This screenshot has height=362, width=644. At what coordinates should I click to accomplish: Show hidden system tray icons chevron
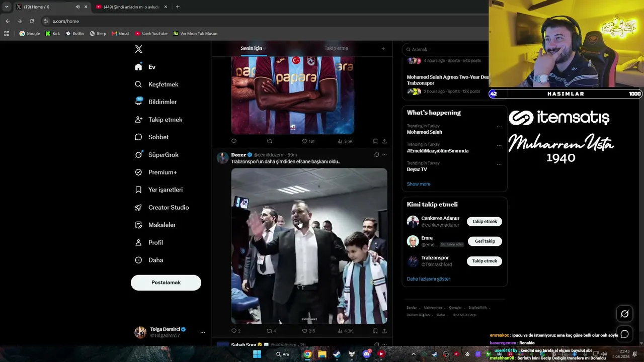[x=414, y=354]
